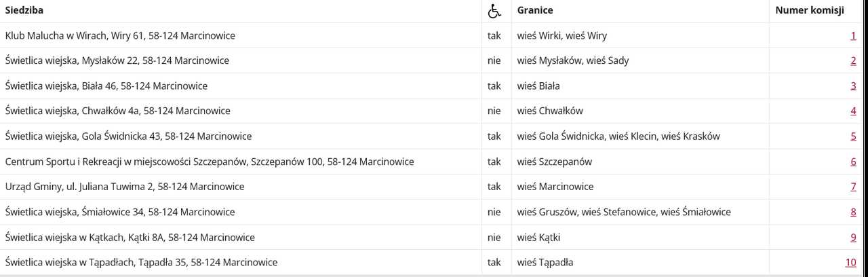
Task: Open commission number 10 link
Action: click(x=850, y=262)
